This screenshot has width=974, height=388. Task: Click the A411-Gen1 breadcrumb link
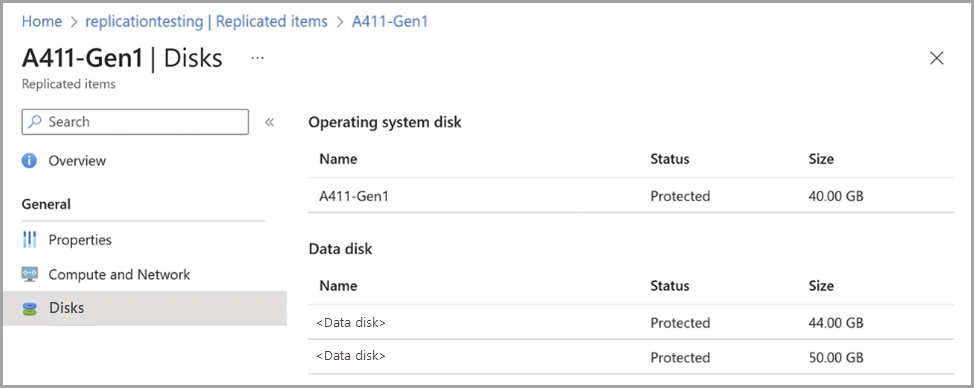(x=390, y=21)
